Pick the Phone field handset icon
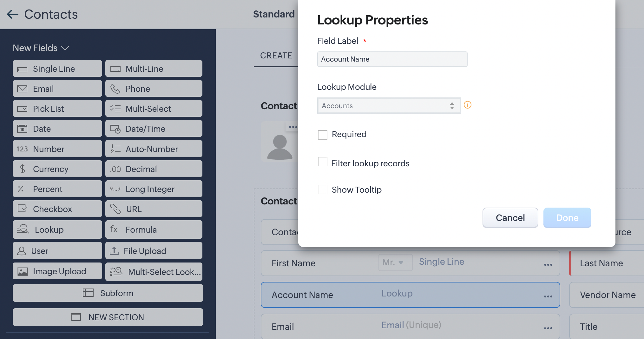644x339 pixels. pyautogui.click(x=115, y=89)
